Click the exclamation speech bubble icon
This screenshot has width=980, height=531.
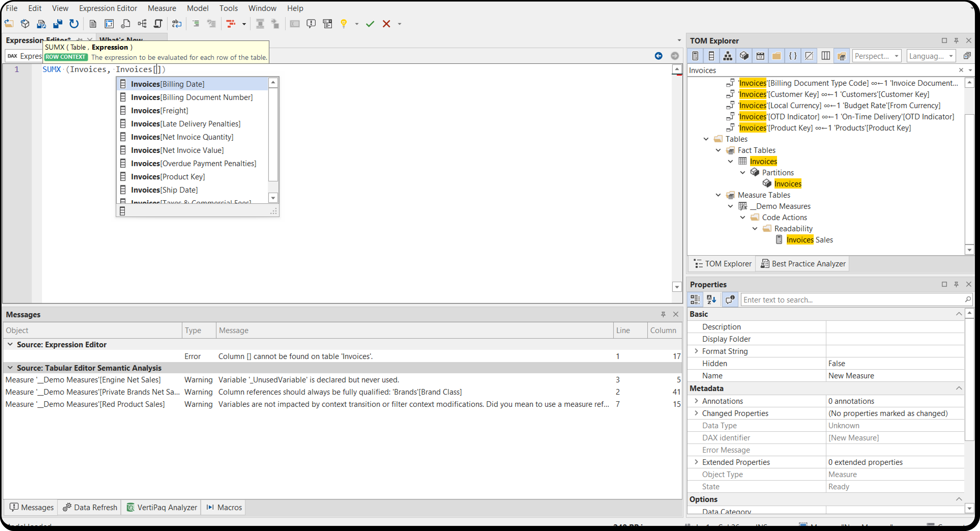pos(311,24)
